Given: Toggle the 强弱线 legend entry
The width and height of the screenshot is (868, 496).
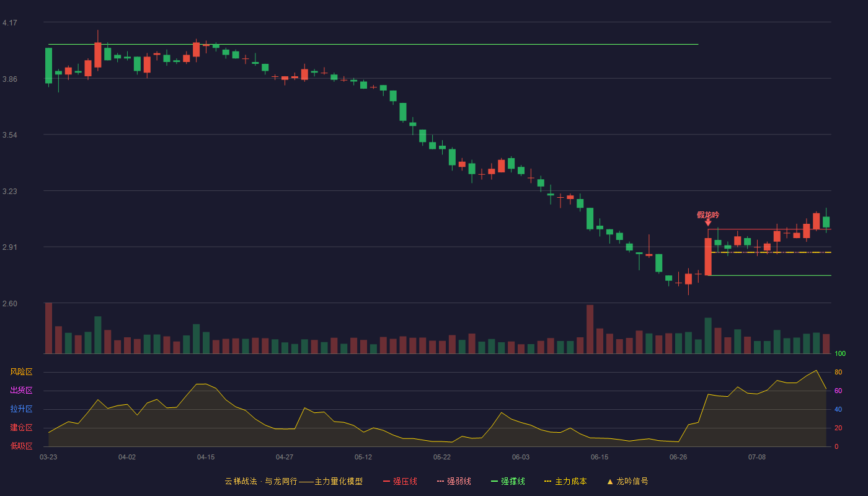Looking at the screenshot, I should pyautogui.click(x=454, y=481).
